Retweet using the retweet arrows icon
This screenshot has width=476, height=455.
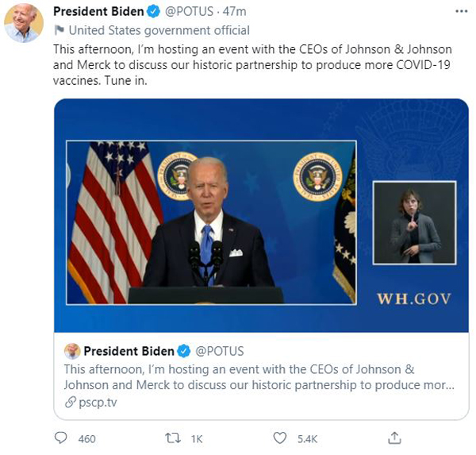point(173,438)
